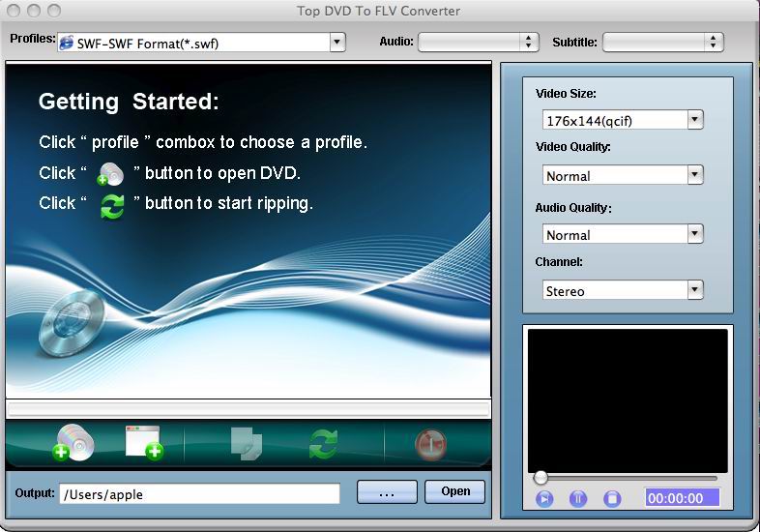Click the red close window button
Image resolution: width=760 pixels, height=532 pixels.
point(14,11)
